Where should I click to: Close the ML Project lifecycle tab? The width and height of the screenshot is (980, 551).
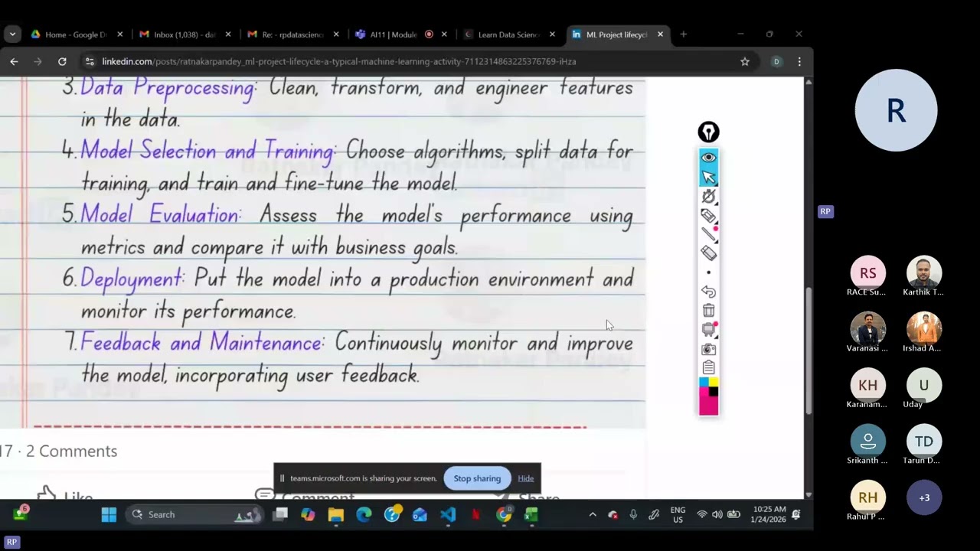[x=660, y=34]
